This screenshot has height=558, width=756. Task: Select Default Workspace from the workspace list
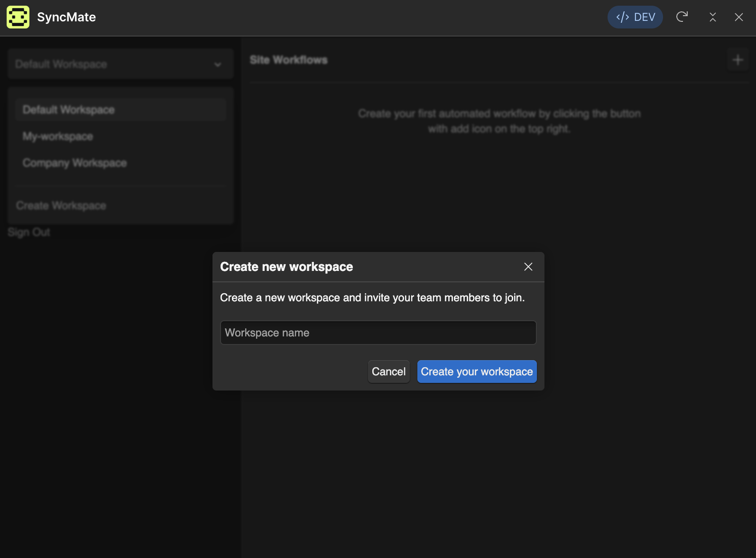coord(69,110)
